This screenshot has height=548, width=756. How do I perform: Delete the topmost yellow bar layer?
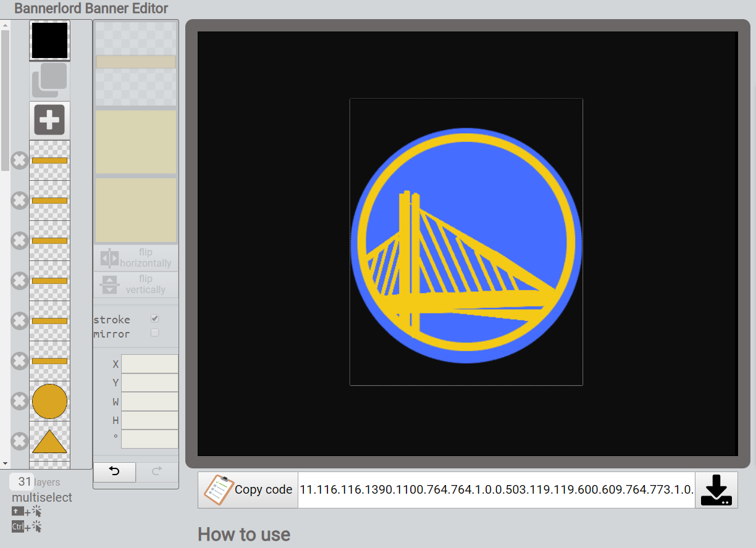20,160
